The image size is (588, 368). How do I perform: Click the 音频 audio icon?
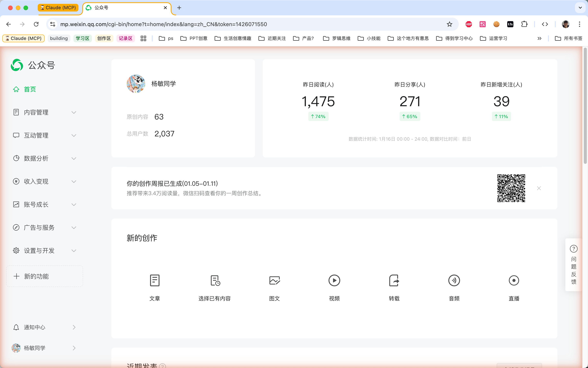(454, 280)
